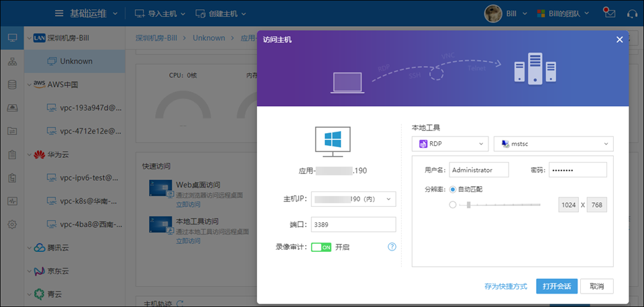Open the network topology icon in sidebar
The width and height of the screenshot is (644, 307).
pyautogui.click(x=12, y=62)
